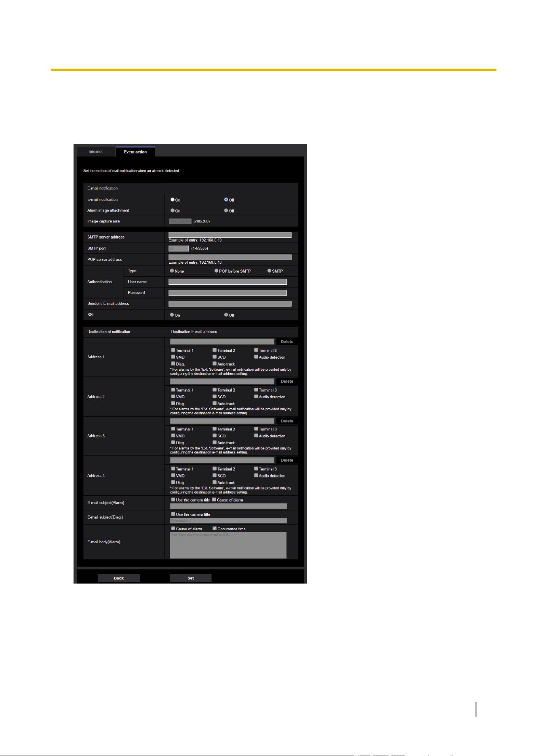The width and height of the screenshot is (535, 756).
Task: Check SCD for Address 1
Action: click(215, 357)
